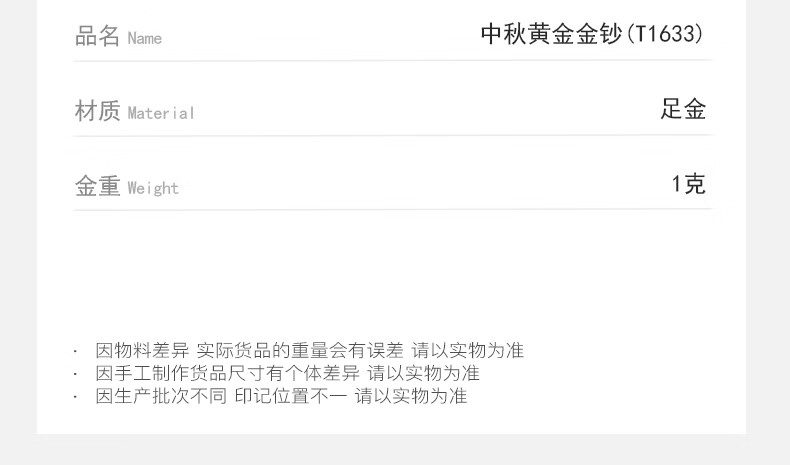The image size is (790, 465).
Task: Select the weight value 1克
Action: click(x=688, y=183)
